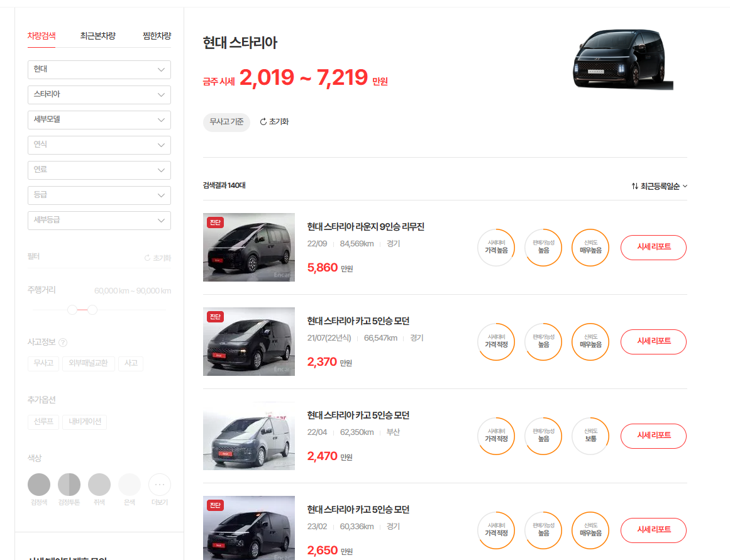Expand the 세부모델 dropdown
Viewport: 730px width, 560px height.
pos(99,119)
